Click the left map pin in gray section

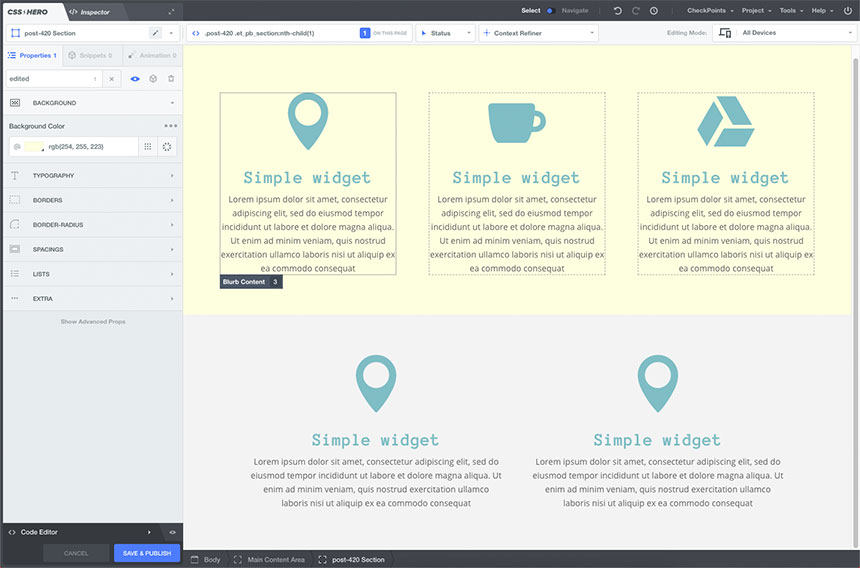tap(376, 383)
